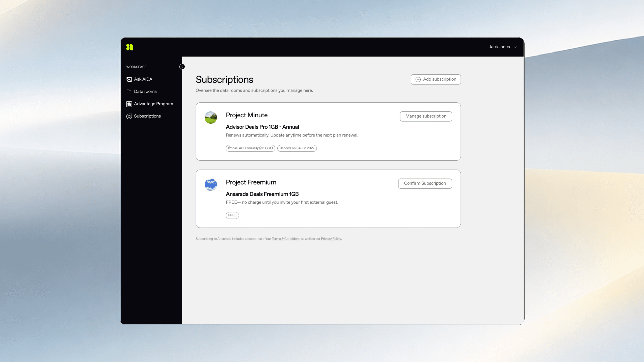Click Manage subscription for Project Minute
The height and width of the screenshot is (362, 644).
(x=426, y=116)
